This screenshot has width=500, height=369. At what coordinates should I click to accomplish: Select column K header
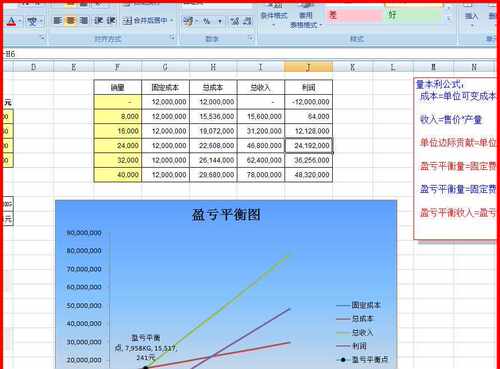[x=352, y=67]
